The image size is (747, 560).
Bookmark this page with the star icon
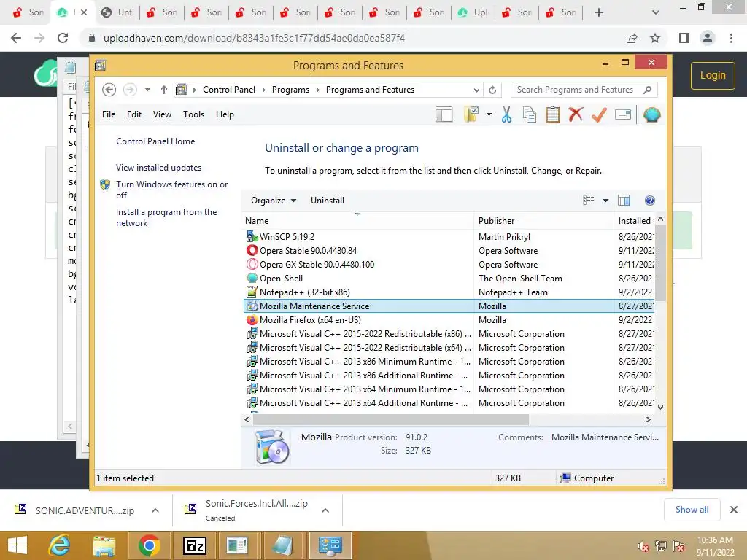point(655,38)
